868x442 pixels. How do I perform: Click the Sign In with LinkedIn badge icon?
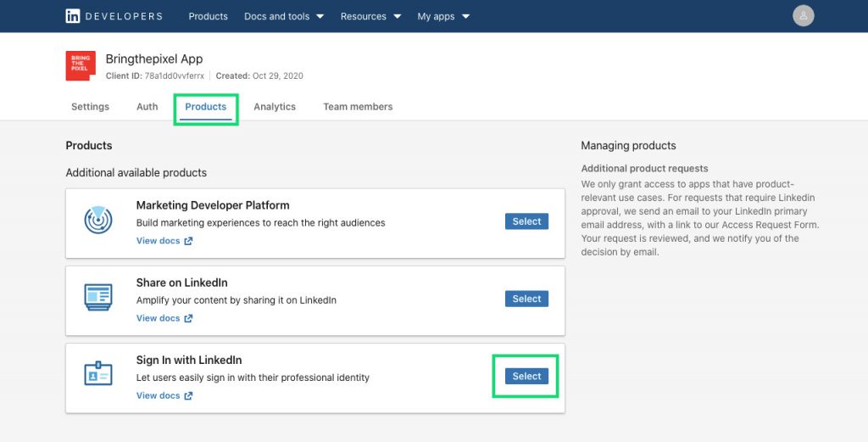coord(98,374)
